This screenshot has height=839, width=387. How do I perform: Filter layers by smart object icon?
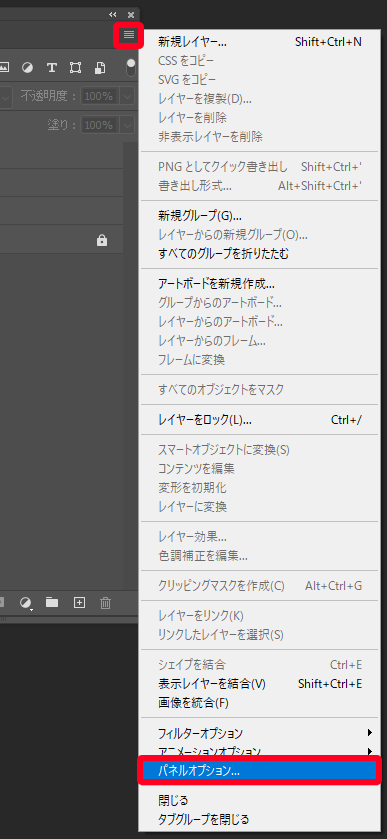click(x=100, y=67)
